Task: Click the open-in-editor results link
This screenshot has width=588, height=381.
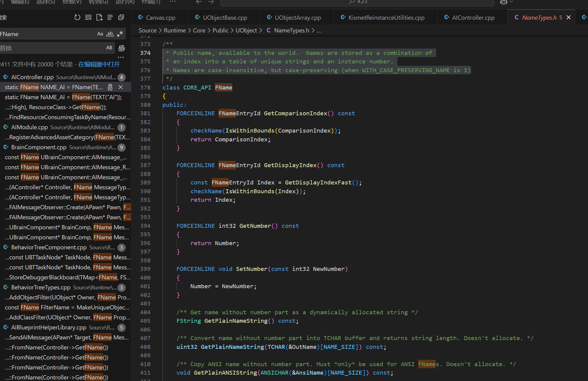Action: tap(99, 65)
